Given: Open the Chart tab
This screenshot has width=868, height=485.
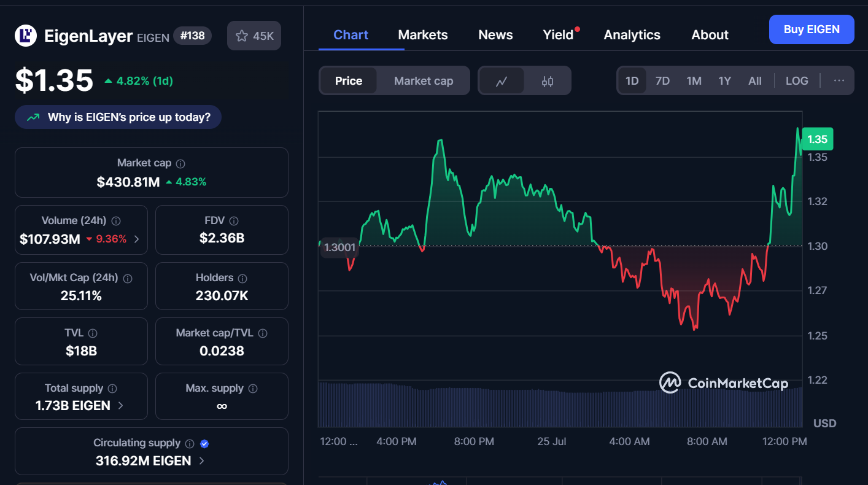Looking at the screenshot, I should click(x=351, y=35).
